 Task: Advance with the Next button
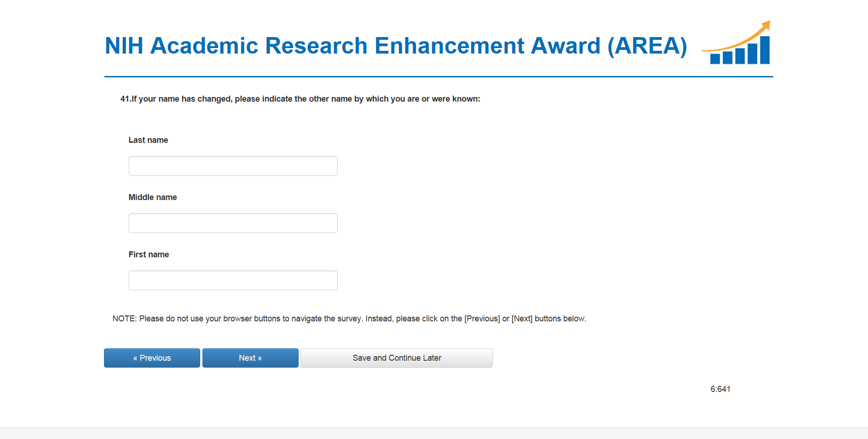pos(251,358)
